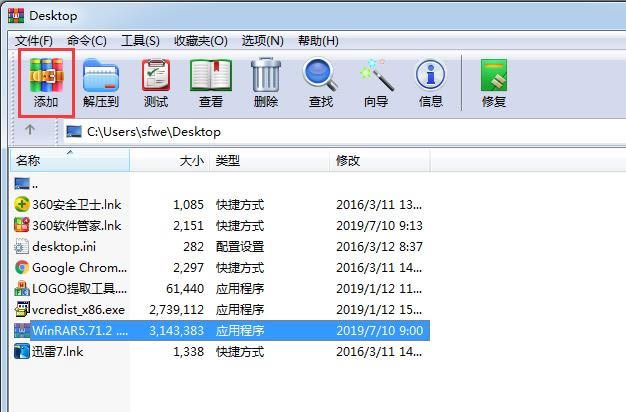Click the Google Chrome shortcut icon

coord(22,267)
